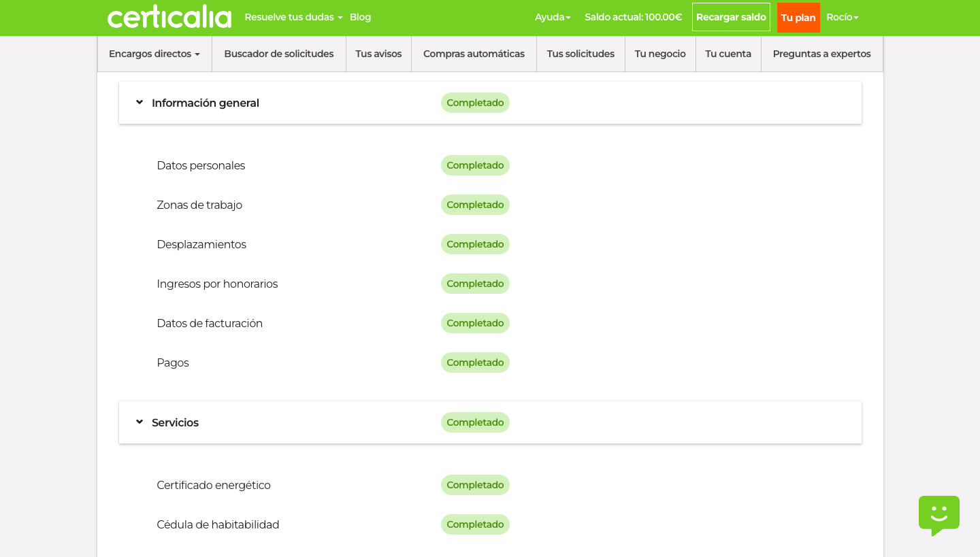Go to Buscador de solicitudes tab
Image resolution: width=980 pixels, height=557 pixels.
[279, 54]
